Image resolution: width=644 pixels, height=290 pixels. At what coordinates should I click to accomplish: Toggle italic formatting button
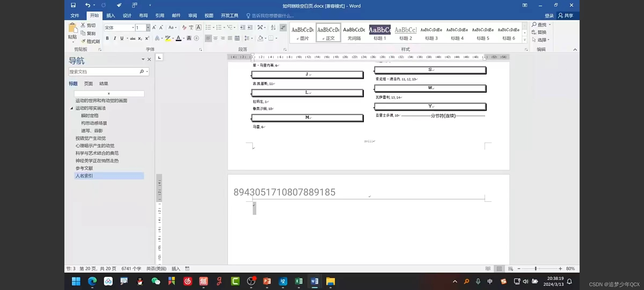(x=115, y=38)
